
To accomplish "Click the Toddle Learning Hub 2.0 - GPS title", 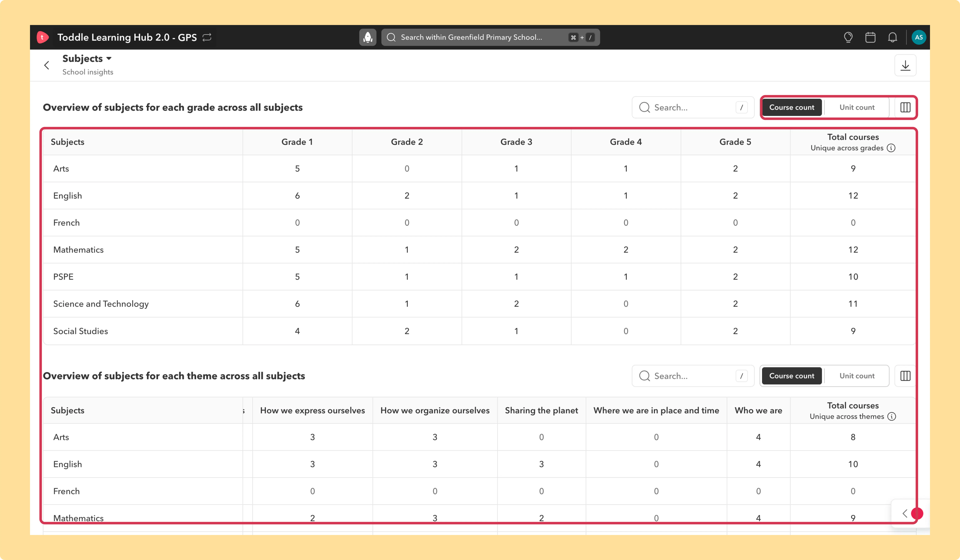I will [x=127, y=37].
